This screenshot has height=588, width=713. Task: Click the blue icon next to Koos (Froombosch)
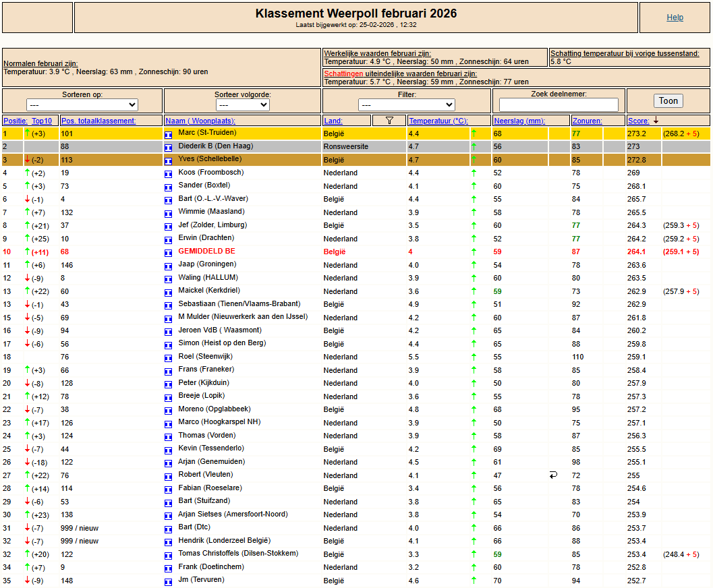pos(169,173)
